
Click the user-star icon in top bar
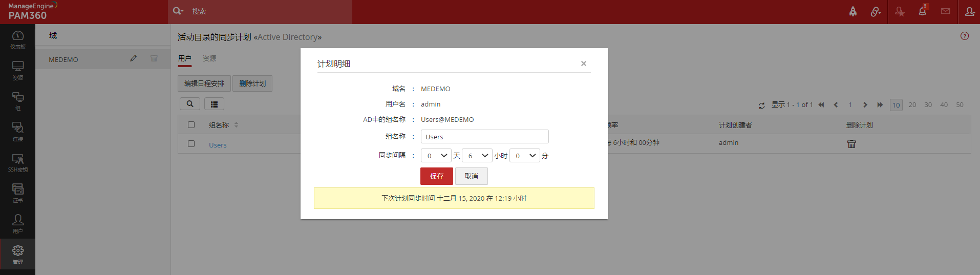tap(900, 11)
